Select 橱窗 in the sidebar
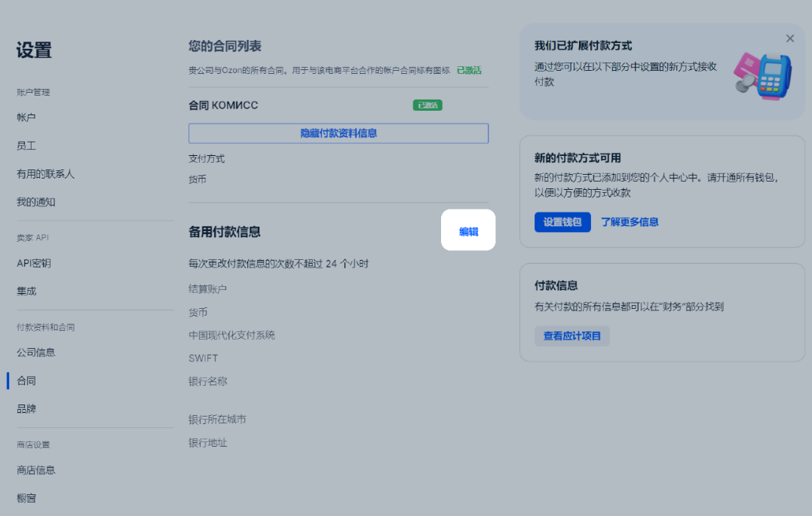 pos(26,498)
